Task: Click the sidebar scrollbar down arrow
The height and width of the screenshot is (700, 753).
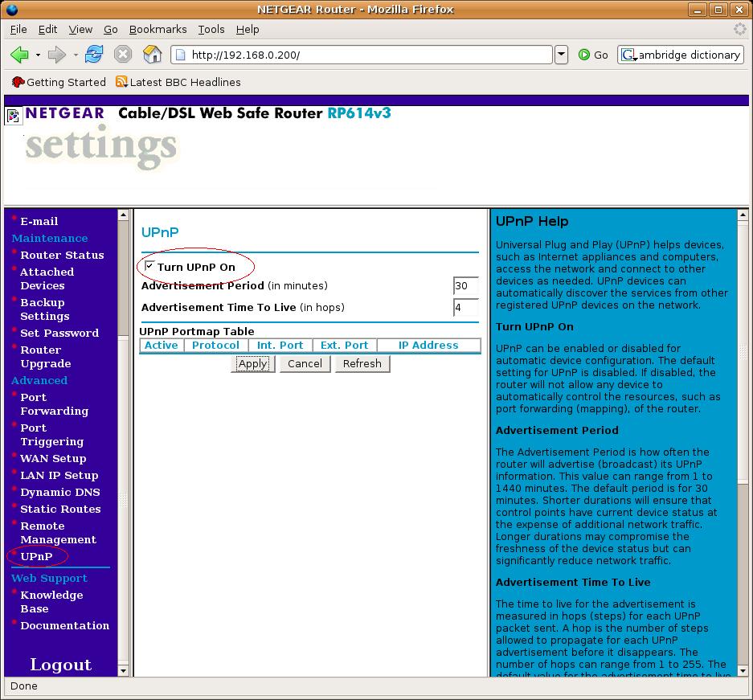Action: pyautogui.click(x=124, y=671)
